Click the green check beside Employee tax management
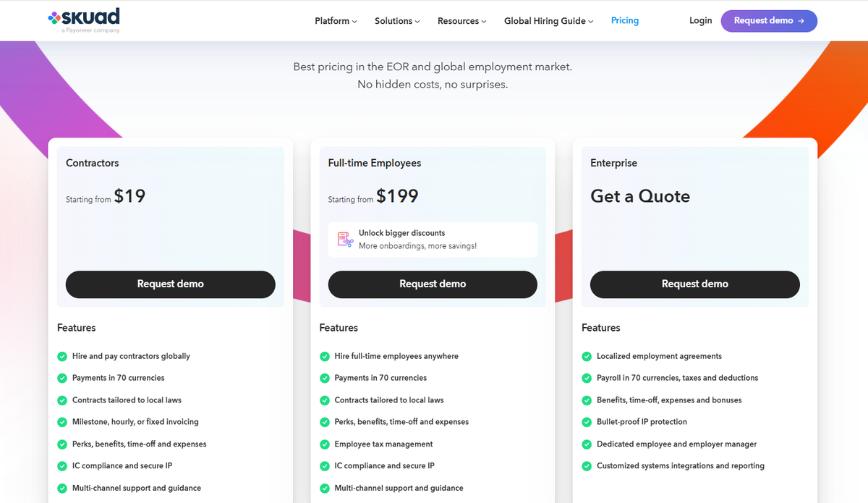 tap(325, 444)
